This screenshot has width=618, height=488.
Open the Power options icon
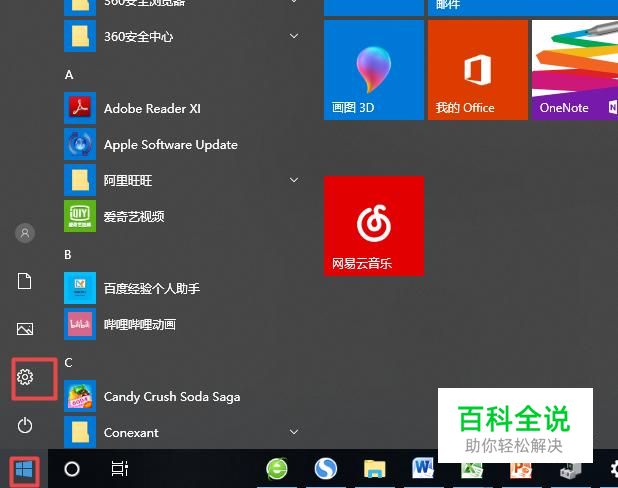pyautogui.click(x=25, y=426)
